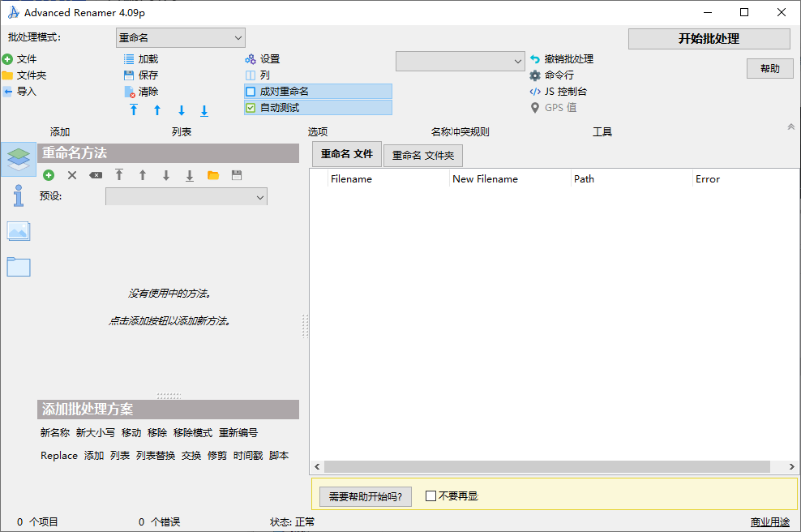Switch to the 重命名 文件夹 tab
Image resolution: width=801 pixels, height=532 pixels.
pyautogui.click(x=423, y=155)
